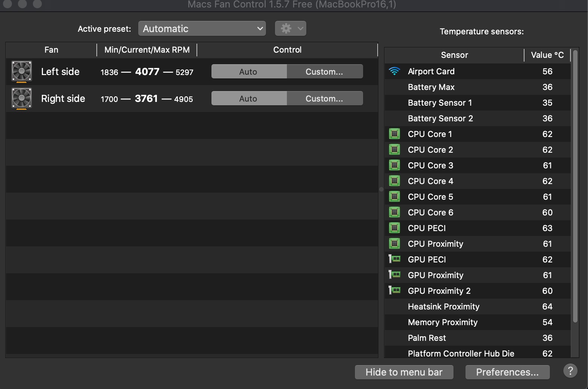Image resolution: width=588 pixels, height=389 pixels.
Task: Click the Temperature sensors heading
Action: pos(482,31)
